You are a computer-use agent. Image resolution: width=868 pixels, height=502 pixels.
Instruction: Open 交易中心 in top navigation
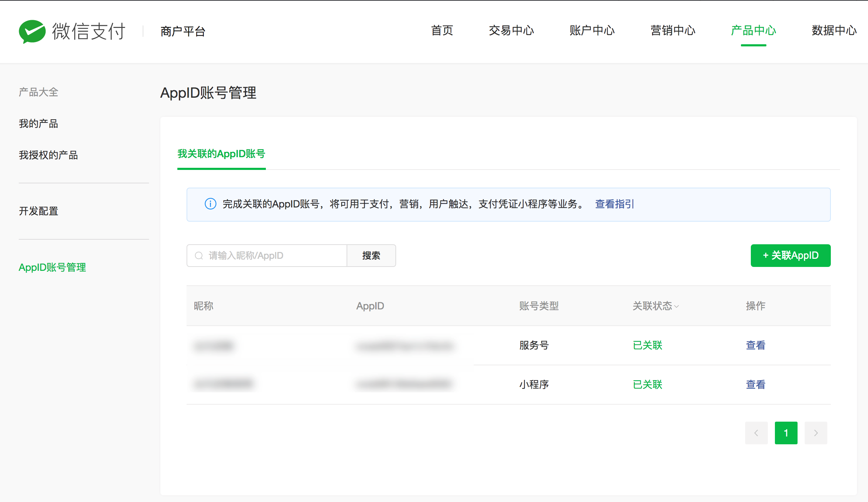tap(511, 30)
